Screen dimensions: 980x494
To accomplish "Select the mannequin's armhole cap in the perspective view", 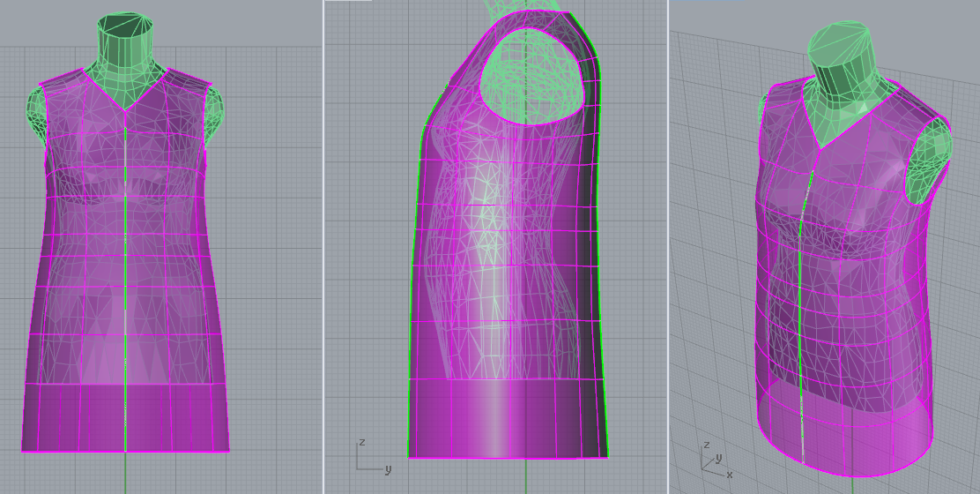I will [930, 161].
